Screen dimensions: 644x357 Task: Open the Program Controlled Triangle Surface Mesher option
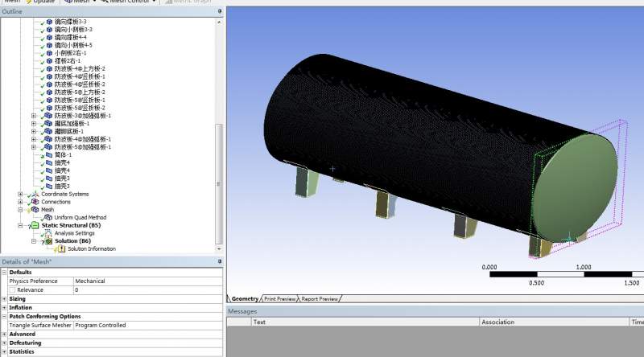[148, 325]
